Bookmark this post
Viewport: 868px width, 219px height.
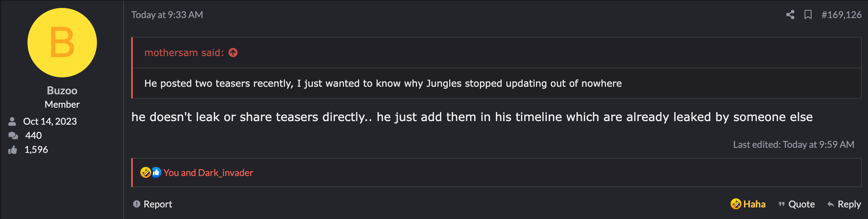808,15
